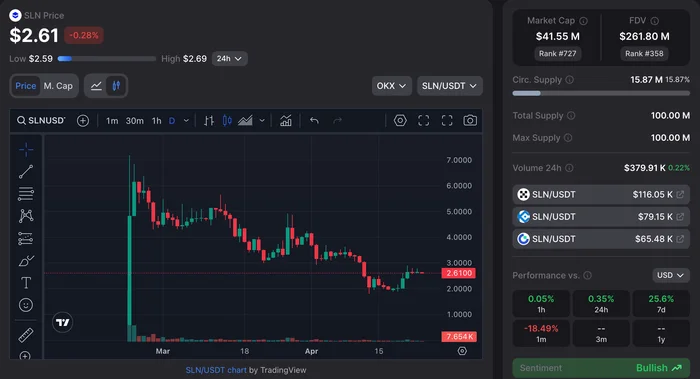Show Circ. Supply info tooltip

point(570,80)
